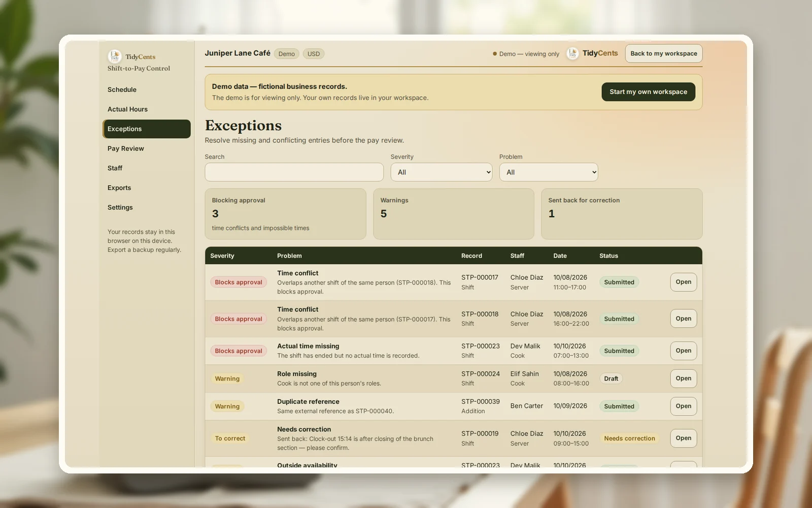Click Juniper Lane Café title

238,53
